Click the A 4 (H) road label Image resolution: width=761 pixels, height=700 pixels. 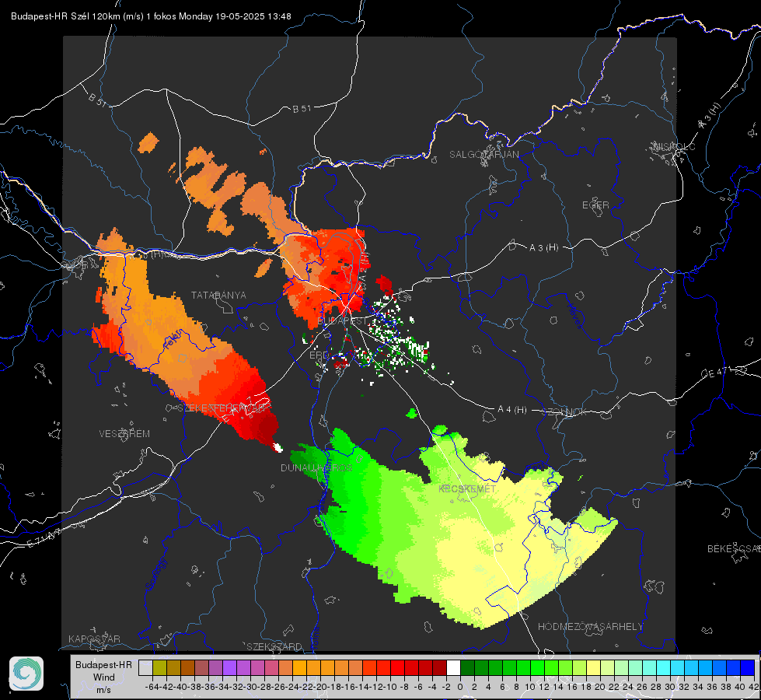pos(512,410)
